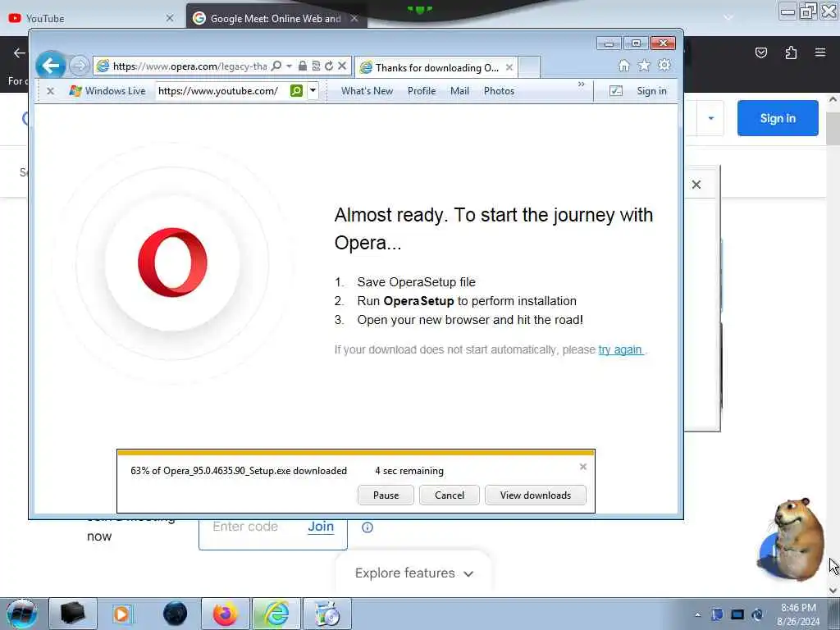Image resolution: width=840 pixels, height=630 pixels.
Task: Switch to the YouTube tab in Firefox
Action: tap(91, 18)
